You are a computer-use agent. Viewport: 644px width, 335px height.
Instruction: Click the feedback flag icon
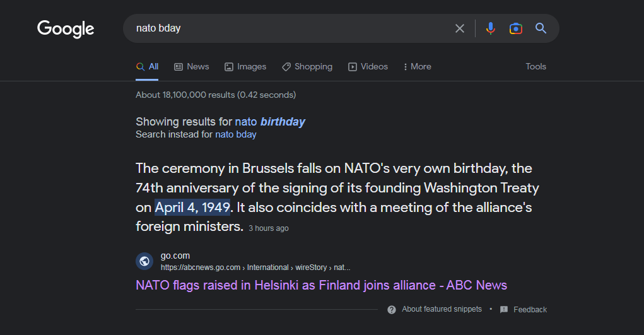pos(504,310)
